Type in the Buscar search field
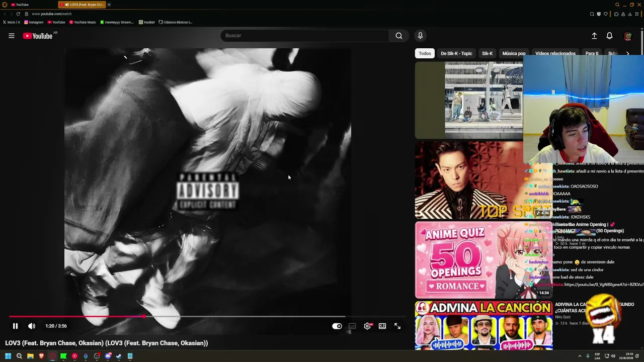This screenshot has width=644, height=362. click(305, 36)
